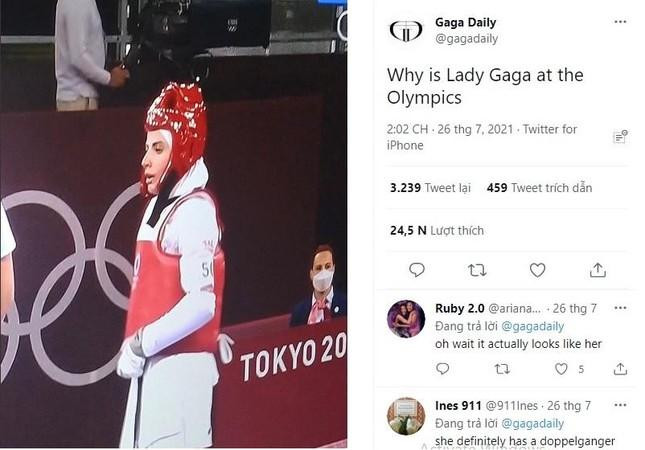Image resolution: width=645 pixels, height=450 pixels.
Task: Open Ines 911's profile avatar
Action: pos(406,416)
